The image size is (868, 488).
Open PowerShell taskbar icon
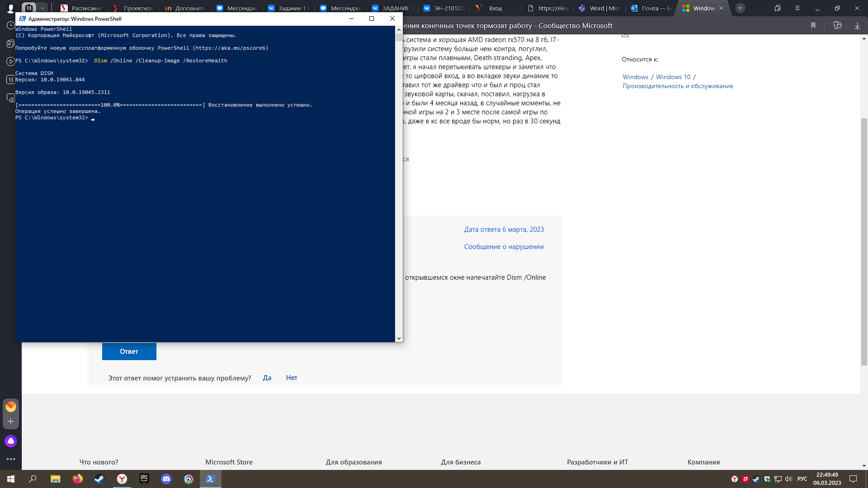211,479
